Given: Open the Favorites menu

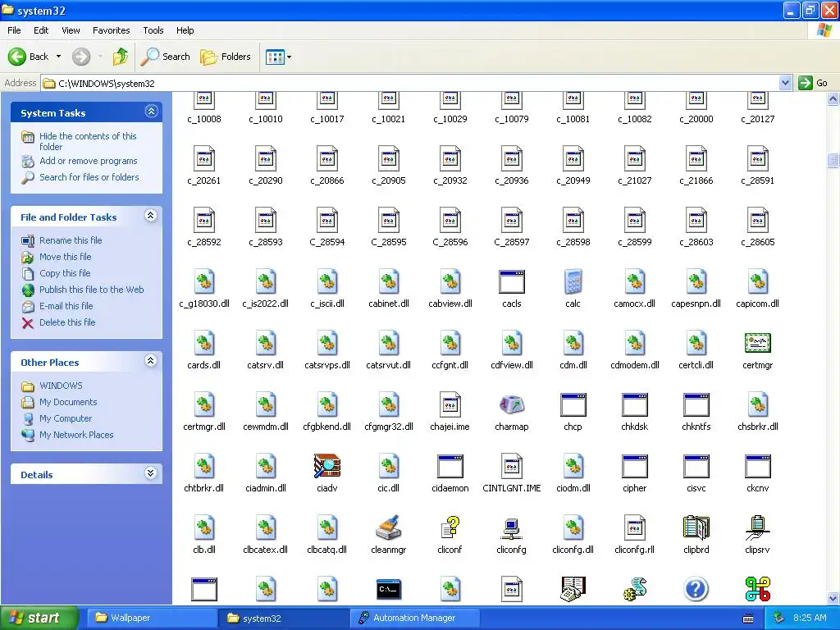Looking at the screenshot, I should pos(112,30).
